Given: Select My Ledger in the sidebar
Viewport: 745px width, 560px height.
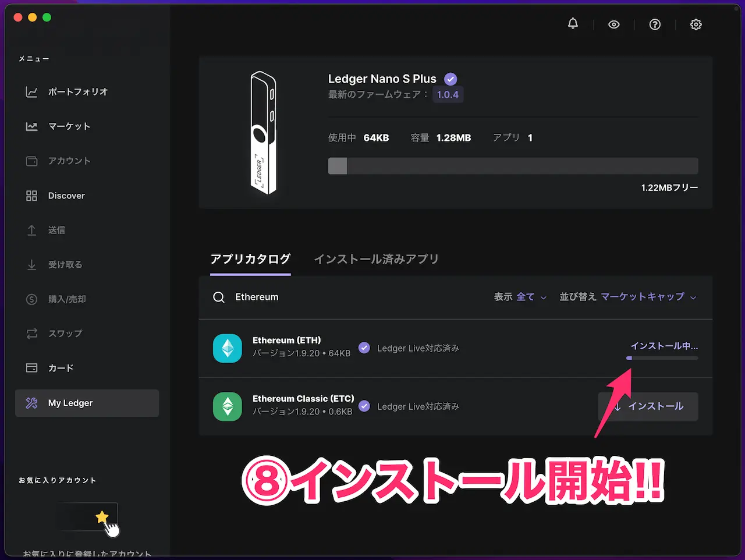Looking at the screenshot, I should click(x=87, y=403).
